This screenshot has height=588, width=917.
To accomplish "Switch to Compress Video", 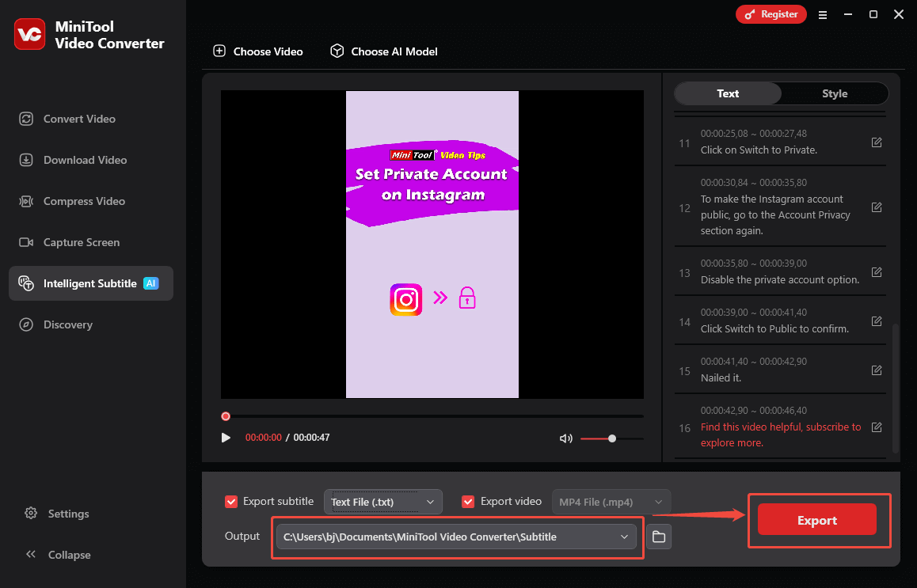I will (x=82, y=201).
